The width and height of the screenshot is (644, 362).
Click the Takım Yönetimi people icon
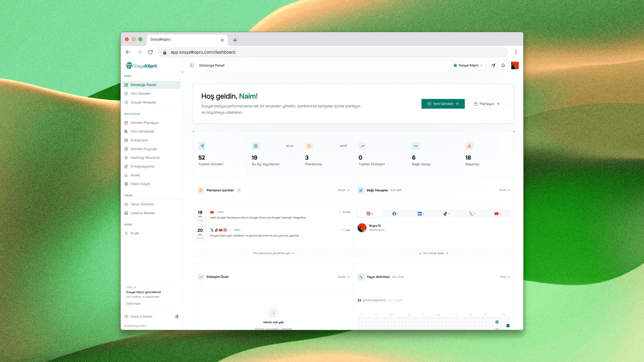pos(126,204)
